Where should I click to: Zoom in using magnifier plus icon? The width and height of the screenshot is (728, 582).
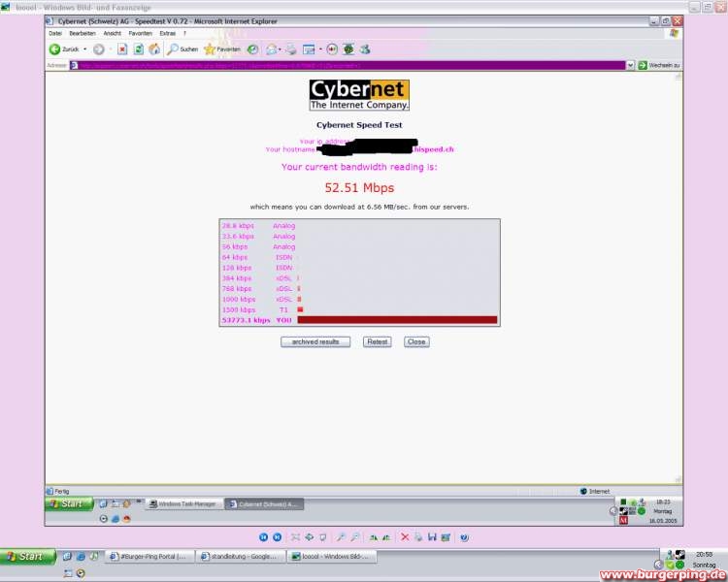341,536
